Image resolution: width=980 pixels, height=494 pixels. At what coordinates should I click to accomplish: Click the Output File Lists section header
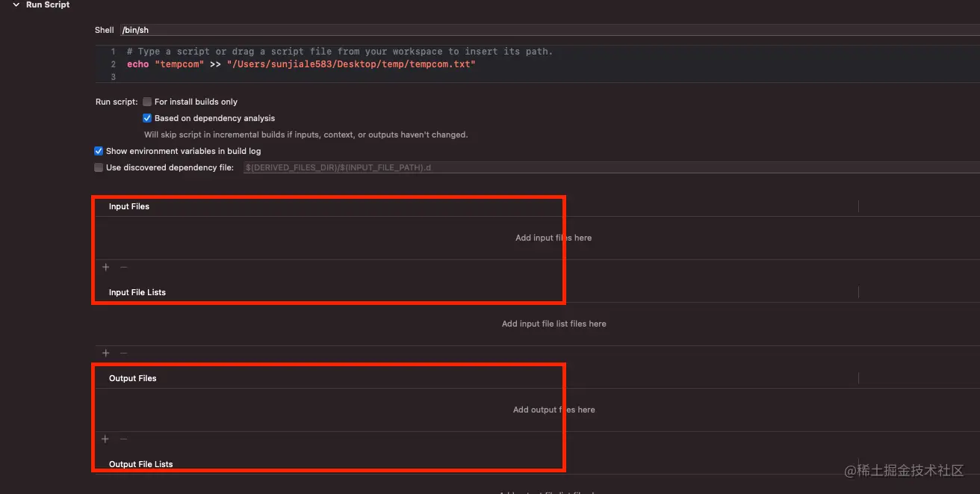(141, 463)
